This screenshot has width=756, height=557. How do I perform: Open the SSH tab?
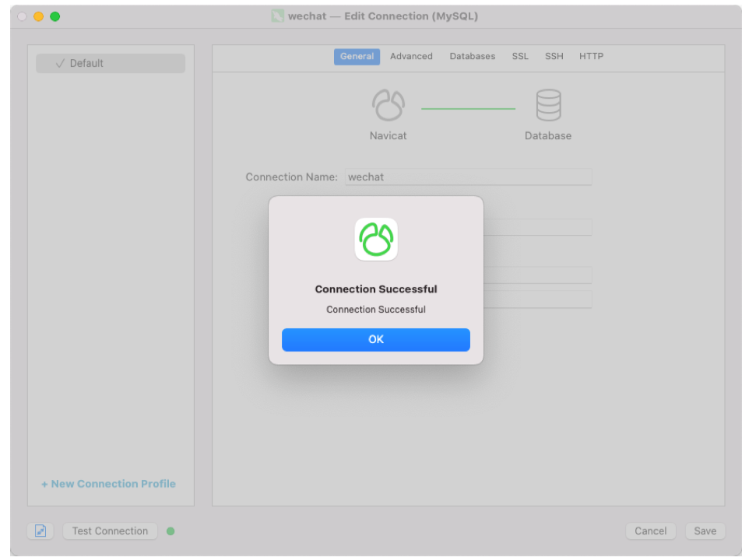(x=554, y=57)
